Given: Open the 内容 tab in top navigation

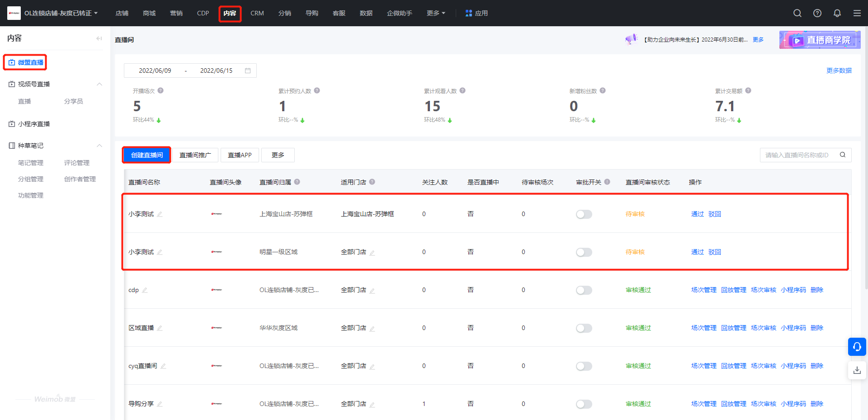Looking at the screenshot, I should coord(230,13).
